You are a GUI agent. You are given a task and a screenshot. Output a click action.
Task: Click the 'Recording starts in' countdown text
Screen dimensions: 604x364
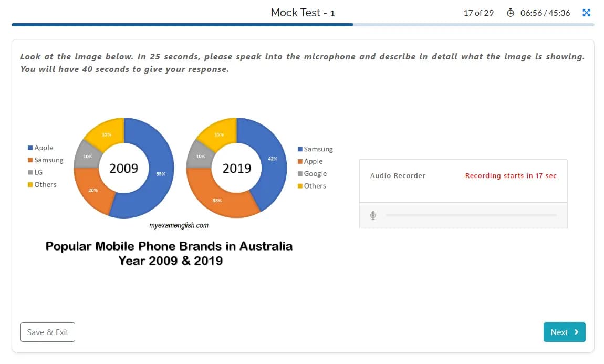point(511,175)
